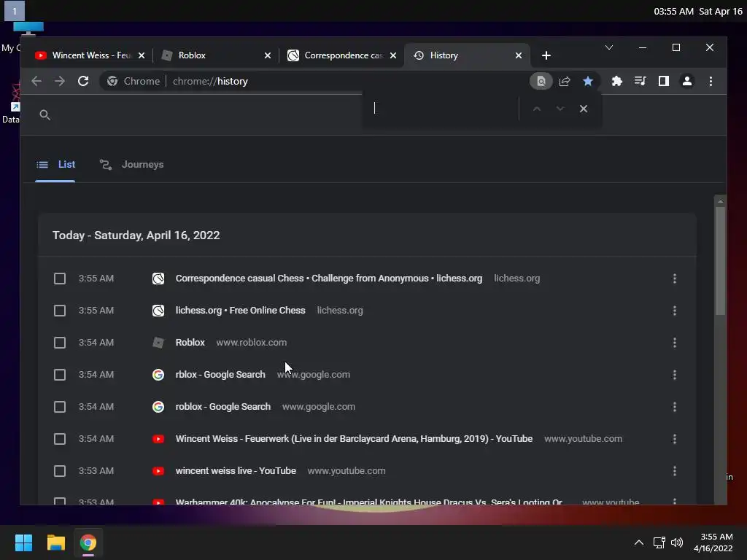
Task: Share this page using share icon
Action: pyautogui.click(x=565, y=81)
